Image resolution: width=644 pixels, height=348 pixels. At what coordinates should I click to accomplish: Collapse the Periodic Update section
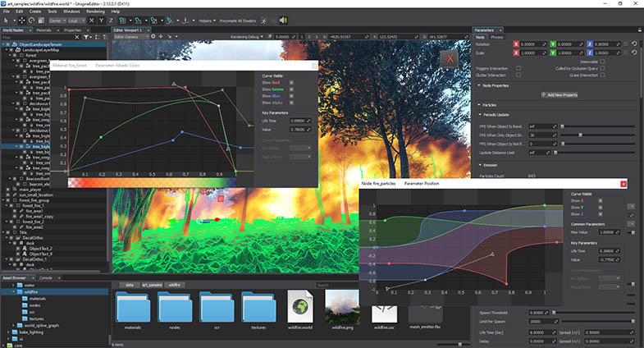click(x=478, y=115)
